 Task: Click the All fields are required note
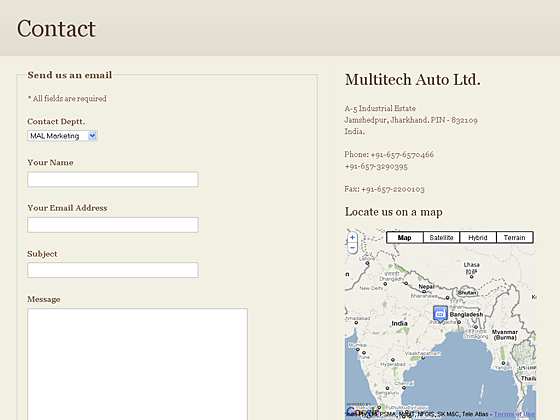(67, 99)
